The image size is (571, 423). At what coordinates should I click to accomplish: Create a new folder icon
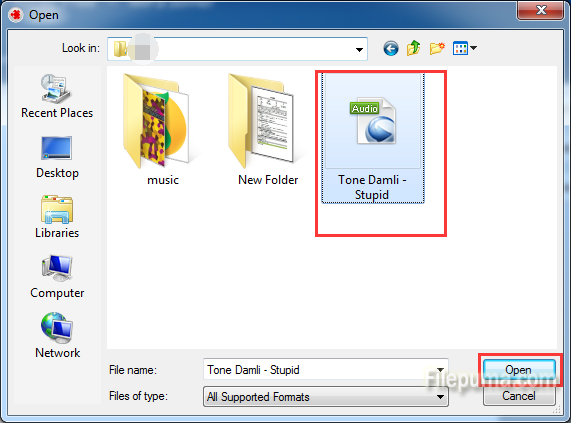click(x=437, y=48)
